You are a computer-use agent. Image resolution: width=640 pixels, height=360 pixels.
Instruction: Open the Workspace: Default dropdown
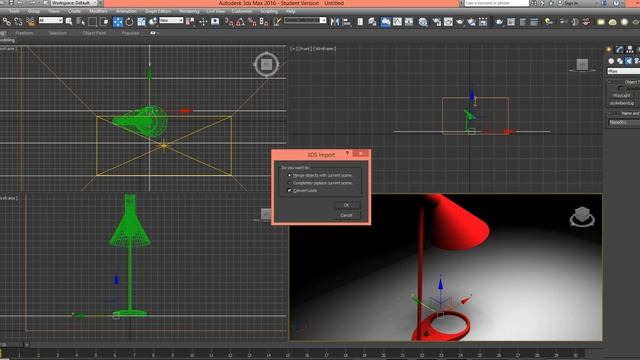(74, 3)
